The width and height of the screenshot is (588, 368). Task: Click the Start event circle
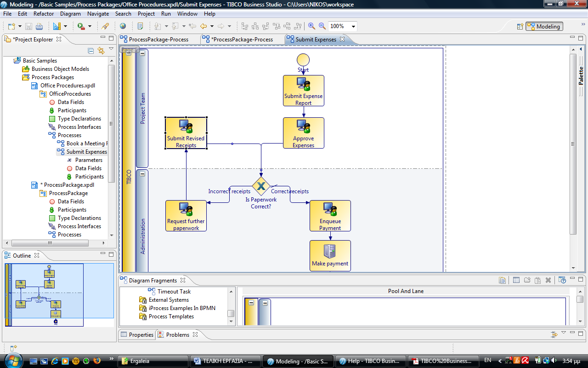tap(303, 60)
